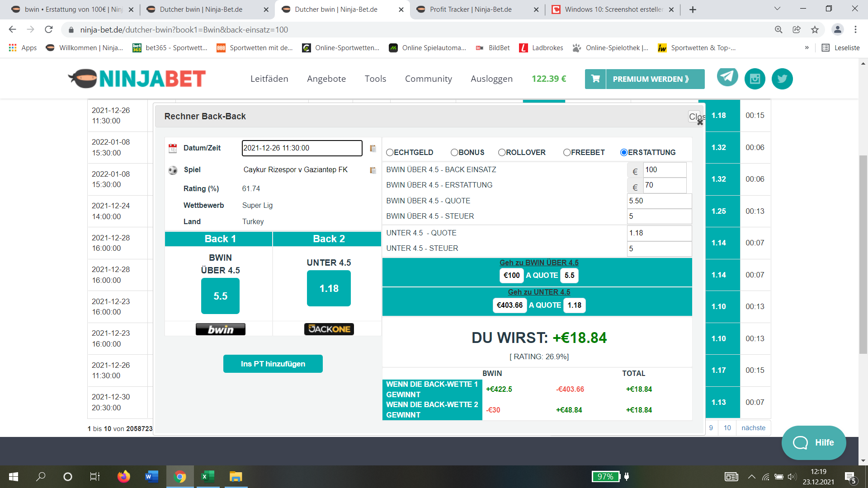The width and height of the screenshot is (868, 488).
Task: Edit the Erstattung amount field showing 70
Action: pos(665,185)
